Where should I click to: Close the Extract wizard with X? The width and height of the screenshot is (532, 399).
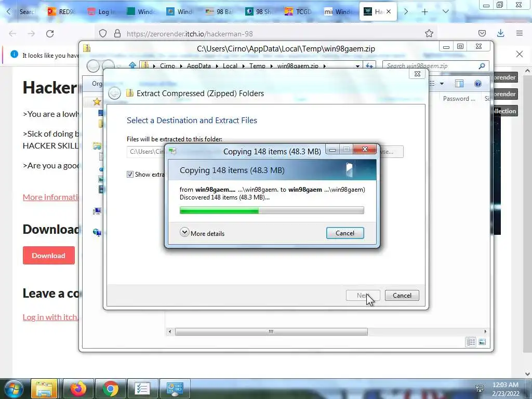point(417,74)
